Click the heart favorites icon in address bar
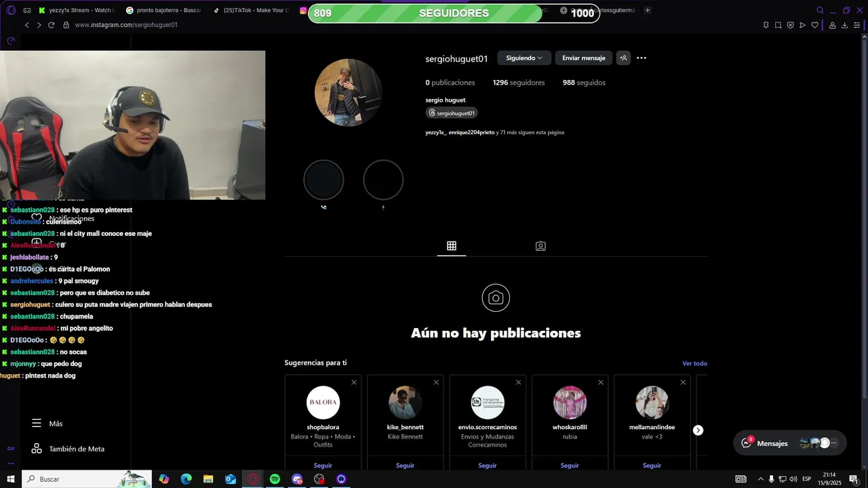This screenshot has width=868, height=488. pyautogui.click(x=814, y=25)
